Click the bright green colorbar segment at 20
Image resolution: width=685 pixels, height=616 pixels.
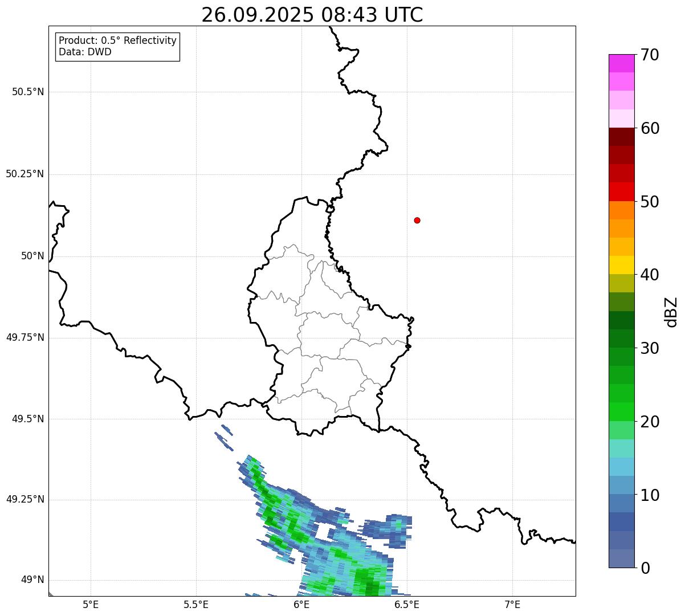[x=621, y=412]
